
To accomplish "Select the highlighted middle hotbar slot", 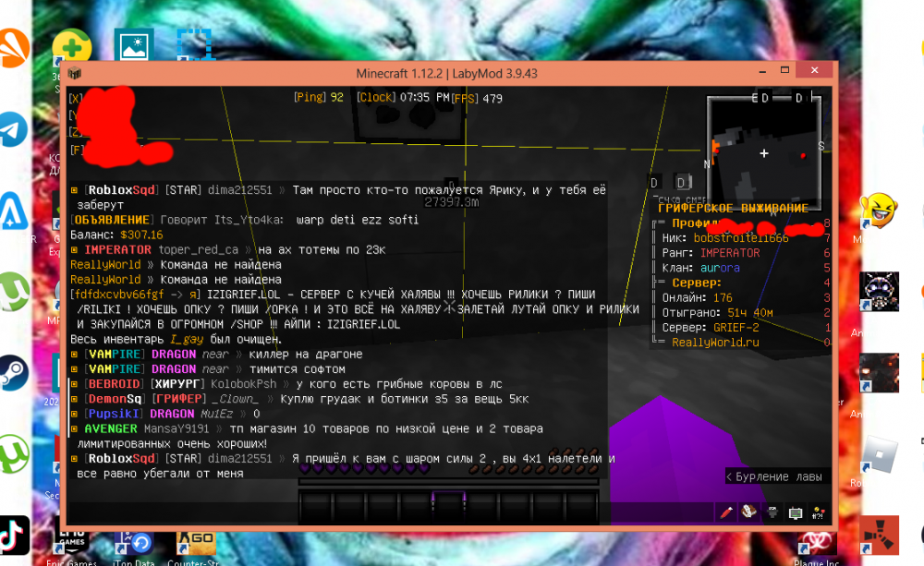I will pyautogui.click(x=448, y=507).
